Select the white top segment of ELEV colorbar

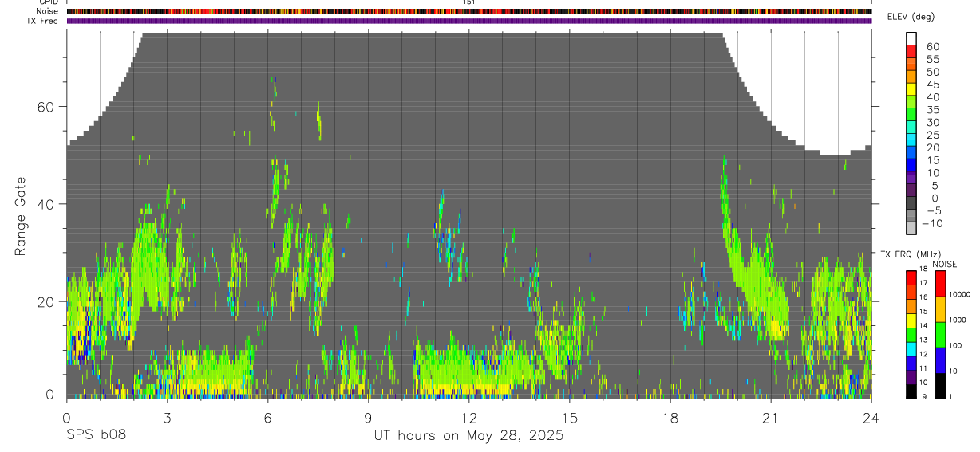pyautogui.click(x=911, y=38)
